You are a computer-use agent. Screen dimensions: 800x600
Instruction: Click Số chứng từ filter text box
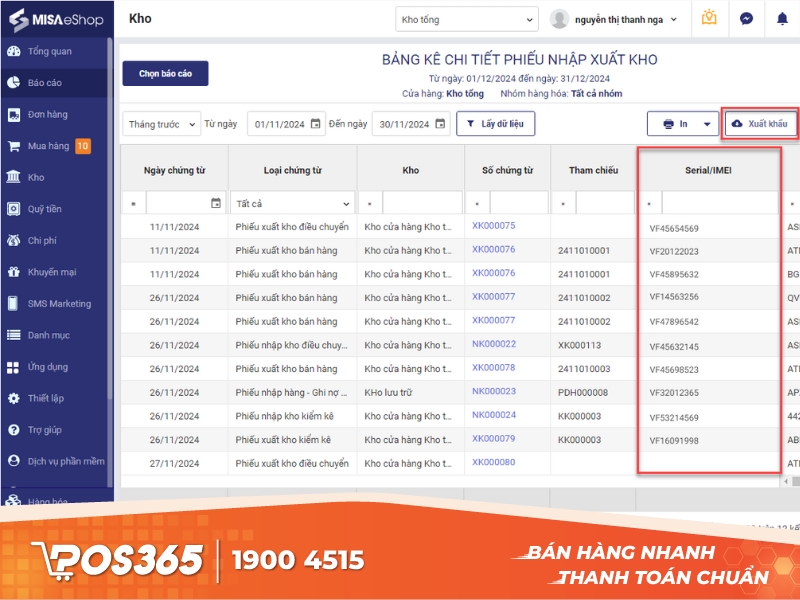[x=519, y=204]
